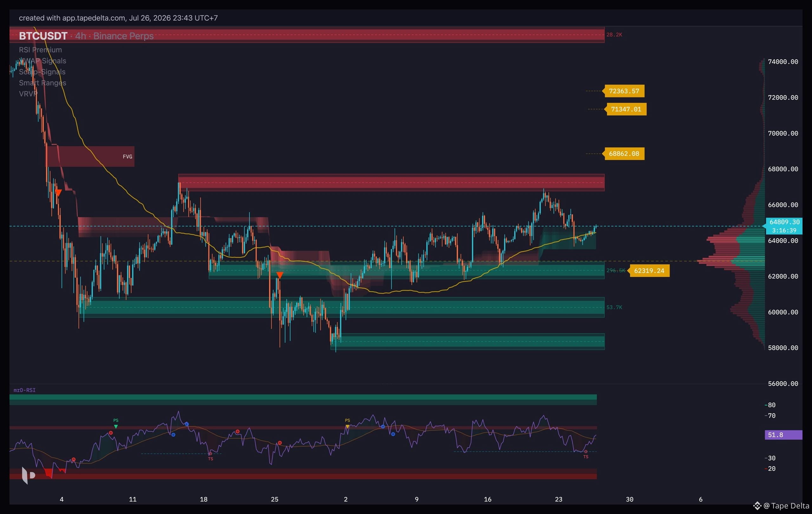The width and height of the screenshot is (812, 514).
Task: Click the 64000.00 price axis label
Action: (783, 241)
